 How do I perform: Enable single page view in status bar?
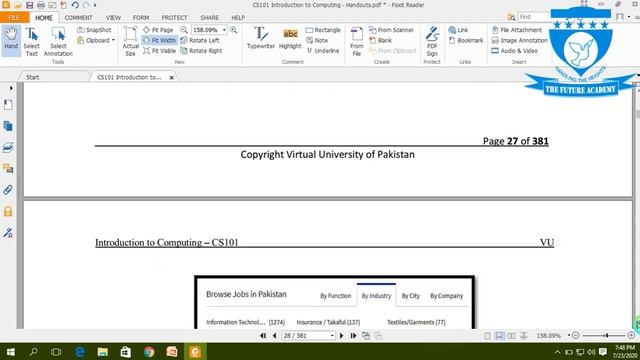487,336
